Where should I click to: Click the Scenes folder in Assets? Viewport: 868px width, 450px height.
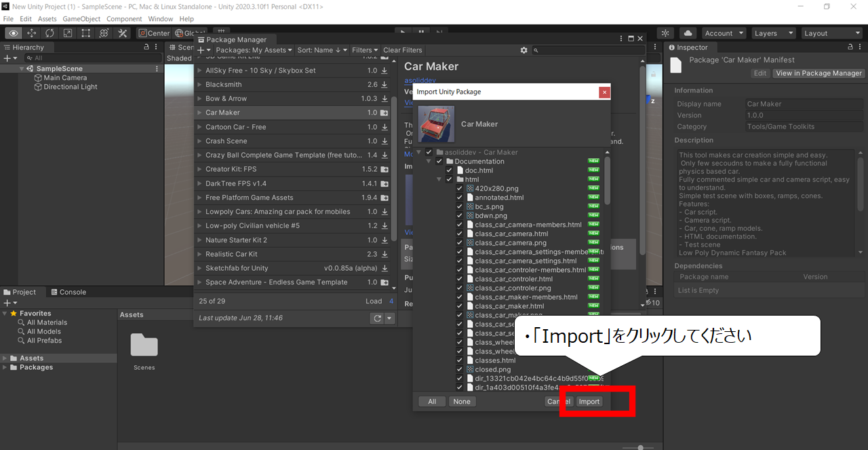144,352
